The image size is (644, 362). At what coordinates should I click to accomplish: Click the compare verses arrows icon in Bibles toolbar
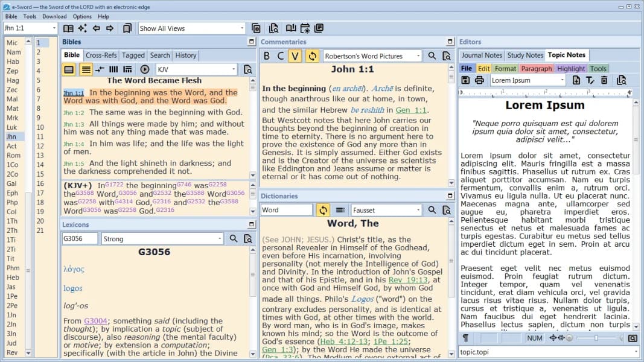[100, 69]
